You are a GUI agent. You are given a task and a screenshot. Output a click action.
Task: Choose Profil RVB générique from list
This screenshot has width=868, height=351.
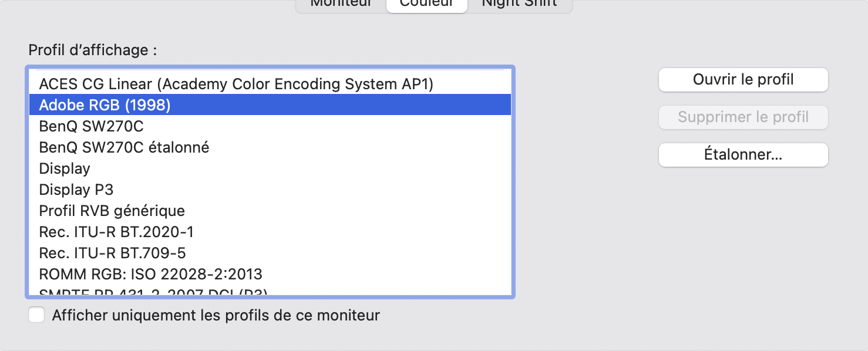(x=112, y=211)
